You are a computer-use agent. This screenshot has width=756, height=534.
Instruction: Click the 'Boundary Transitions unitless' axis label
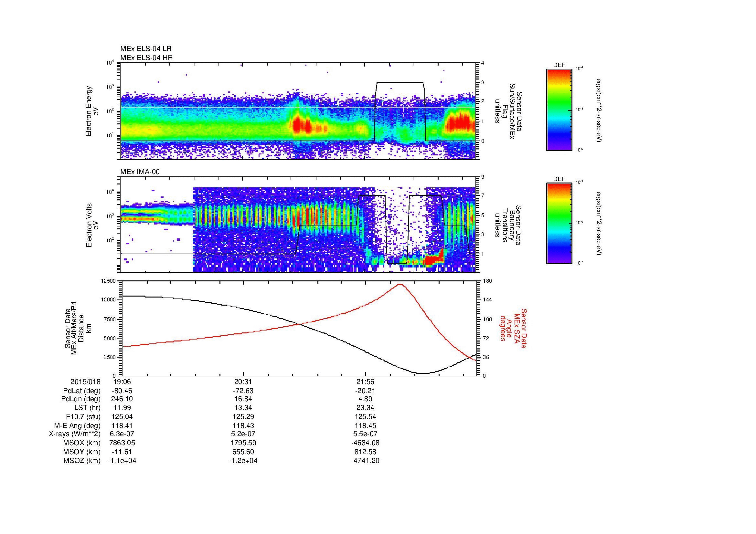[508, 225]
